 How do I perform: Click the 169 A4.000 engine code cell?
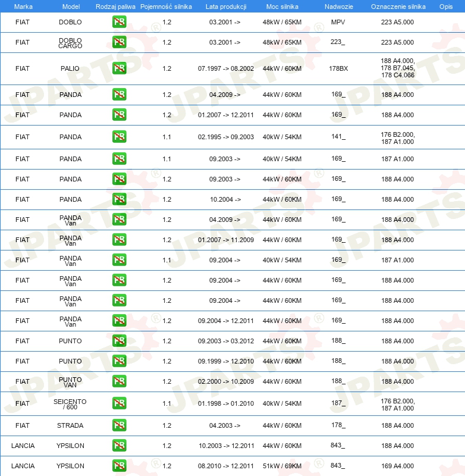pos(398,466)
